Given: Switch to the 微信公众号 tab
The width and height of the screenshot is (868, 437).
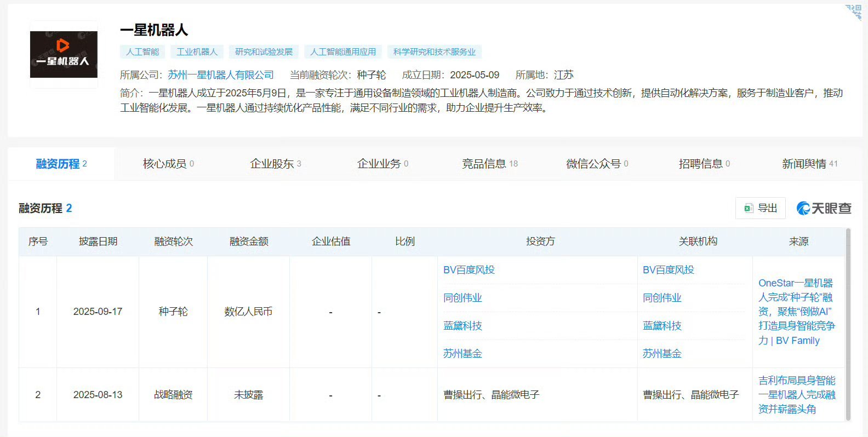Looking at the screenshot, I should (x=597, y=164).
